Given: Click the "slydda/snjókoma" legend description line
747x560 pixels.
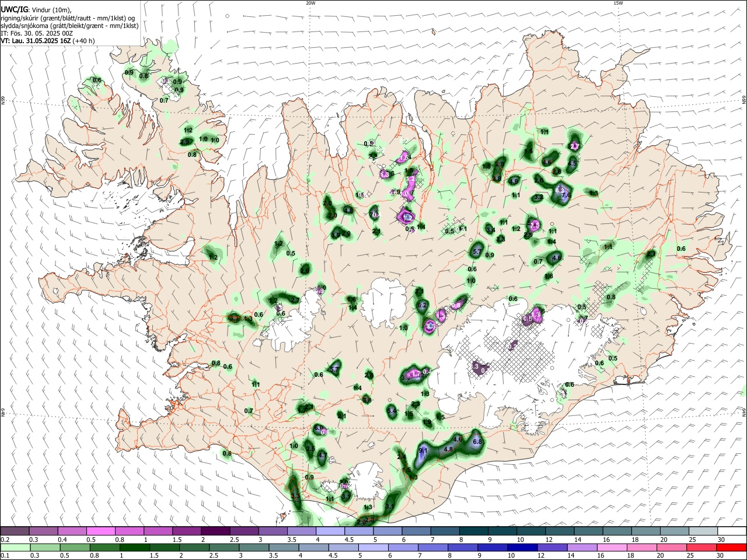Looking at the screenshot, I should click(x=69, y=26).
